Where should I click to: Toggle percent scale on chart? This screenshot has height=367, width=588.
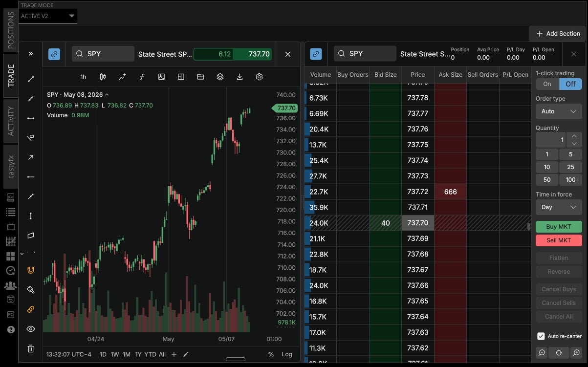271,354
